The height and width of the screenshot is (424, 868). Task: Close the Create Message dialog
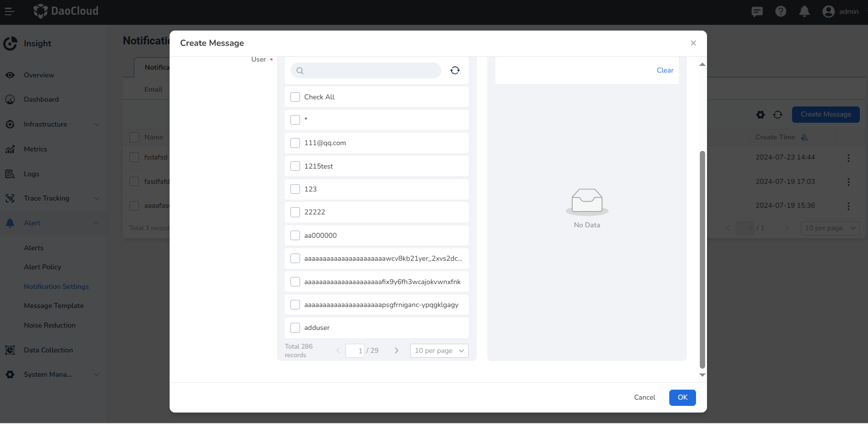tap(693, 43)
